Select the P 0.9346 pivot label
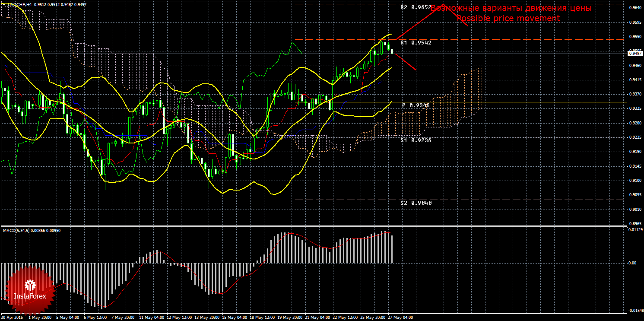644x321 pixels. (x=416, y=105)
